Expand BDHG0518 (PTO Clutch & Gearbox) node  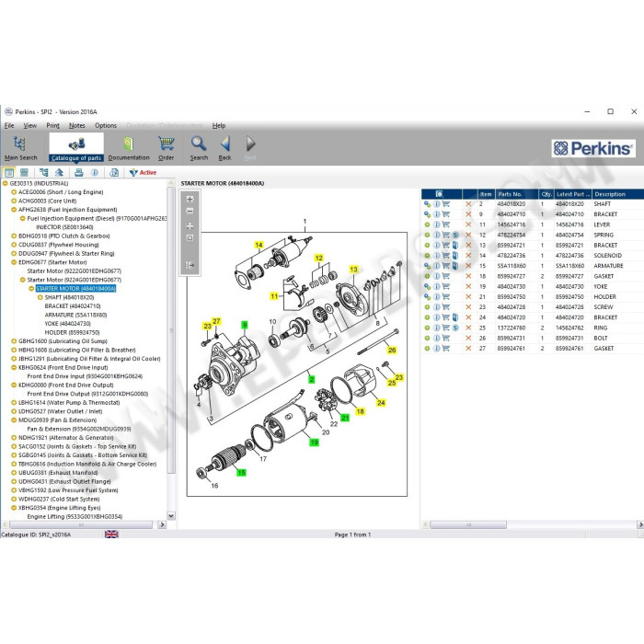(x=14, y=236)
